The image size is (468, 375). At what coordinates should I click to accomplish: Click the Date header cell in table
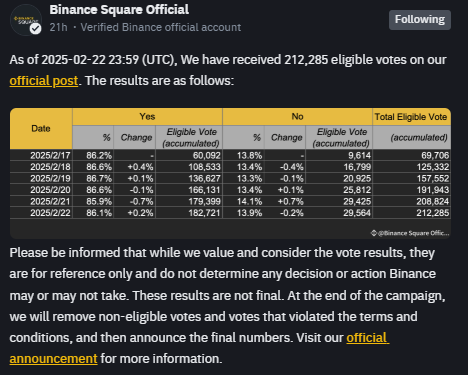point(41,128)
